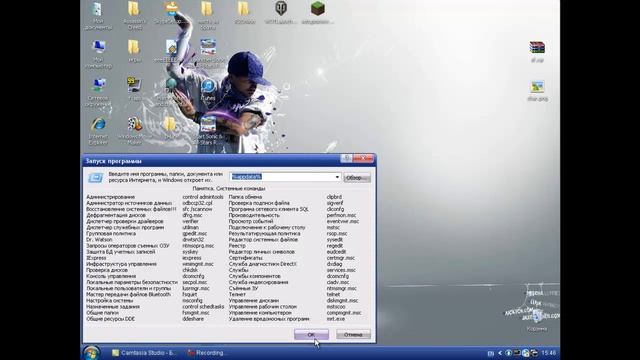The width and height of the screenshot is (640, 360).
Task: Select the Minecraft grass block icon
Action: point(318,12)
